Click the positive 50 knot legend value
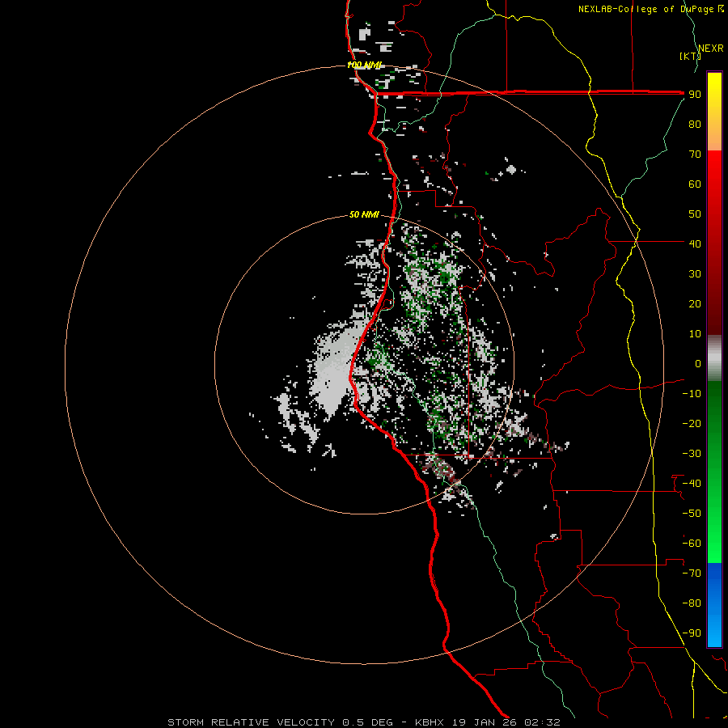This screenshot has height=728, width=728. [x=695, y=214]
